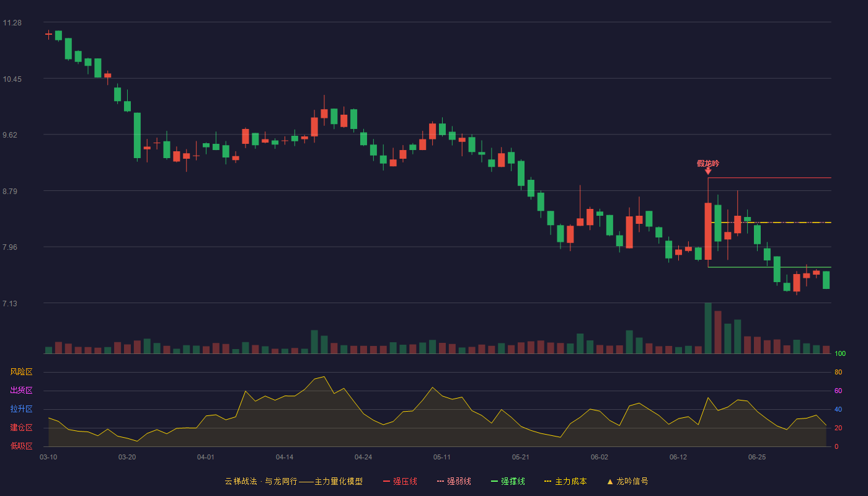Viewport: 868px width, 496px height.
Task: Click the red resistance line right of 假龙吟
Action: point(769,178)
